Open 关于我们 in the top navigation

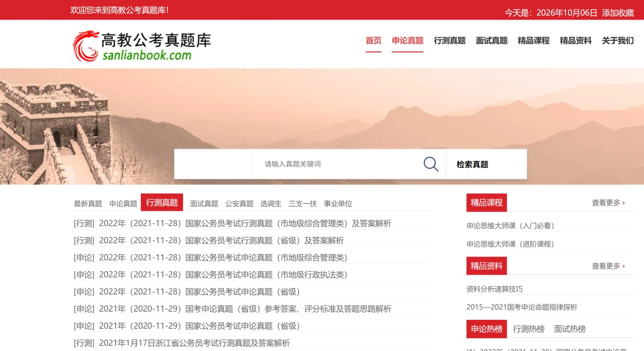(x=618, y=41)
